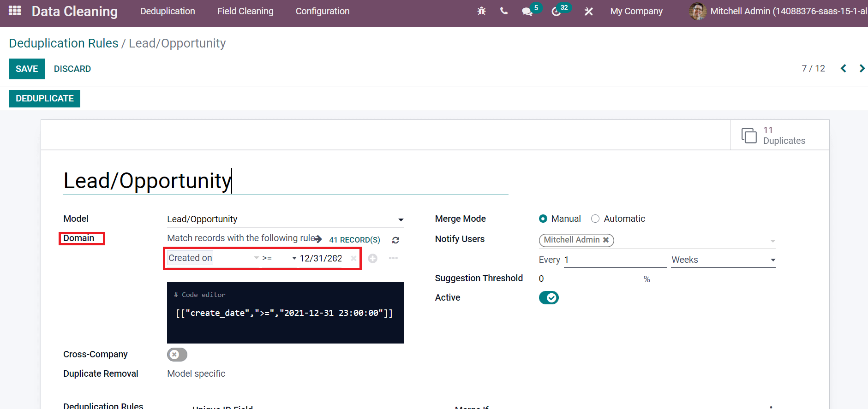This screenshot has height=409, width=868.
Task: Click Data Cleaning app title
Action: (75, 11)
